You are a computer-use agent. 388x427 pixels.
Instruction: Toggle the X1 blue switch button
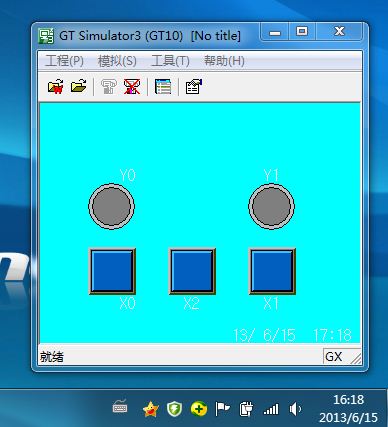[272, 271]
